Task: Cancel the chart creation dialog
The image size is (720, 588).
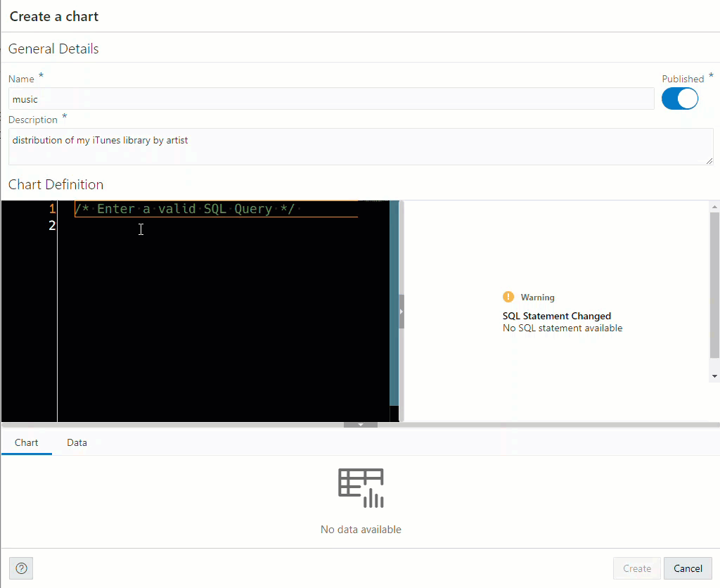Action: pos(688,568)
